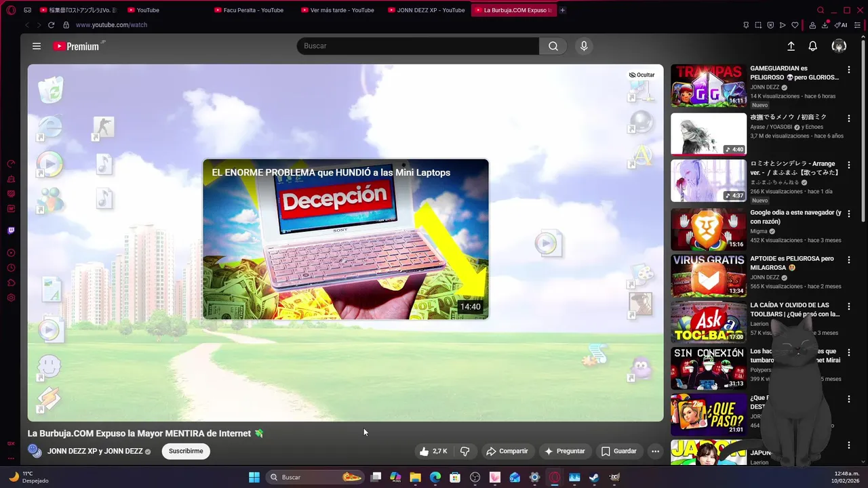Open SIN CONEXIÓN video thumbnail
The image size is (868, 488).
point(709,369)
